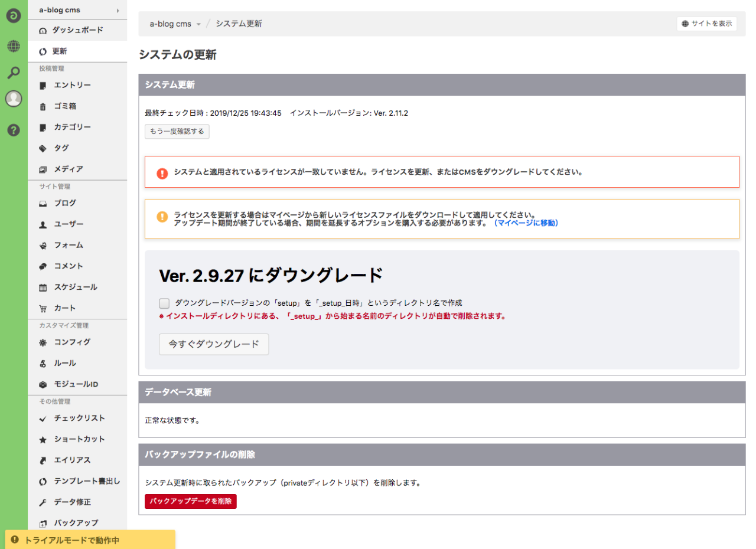This screenshot has width=756, height=549.
Task: Click the search magnifier icon
Action: pyautogui.click(x=14, y=73)
